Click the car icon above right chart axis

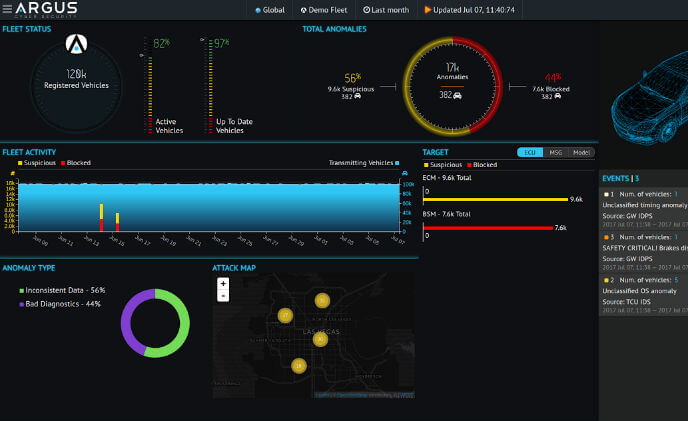point(405,173)
